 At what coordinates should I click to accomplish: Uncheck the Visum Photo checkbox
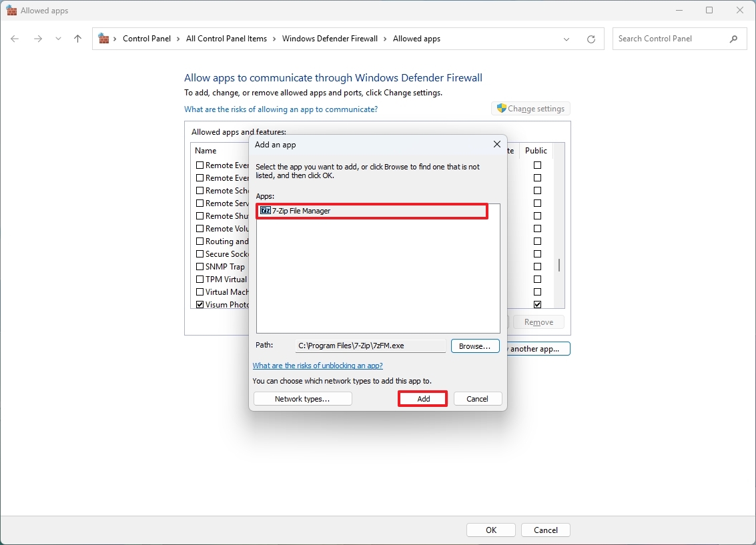200,305
